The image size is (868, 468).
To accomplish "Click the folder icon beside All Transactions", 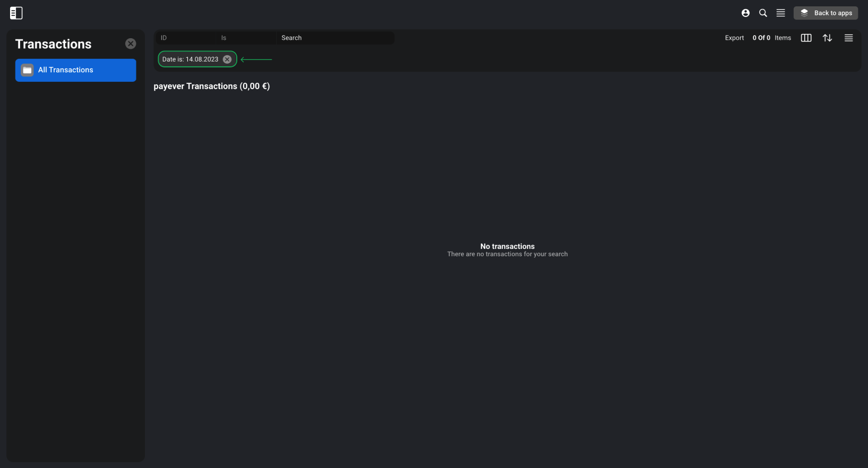I will (28, 70).
